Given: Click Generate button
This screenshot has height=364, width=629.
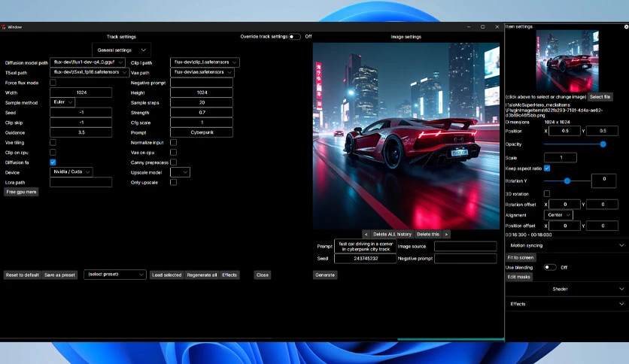Looking at the screenshot, I should (325, 275).
